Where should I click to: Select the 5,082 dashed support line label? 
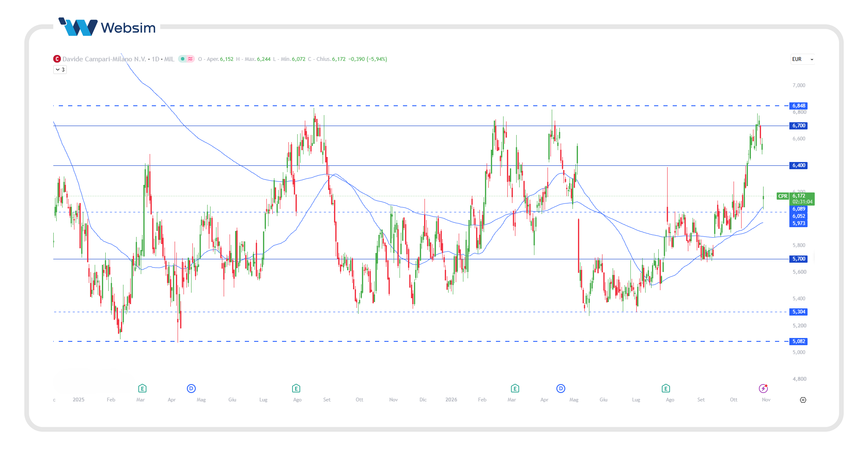coord(798,341)
